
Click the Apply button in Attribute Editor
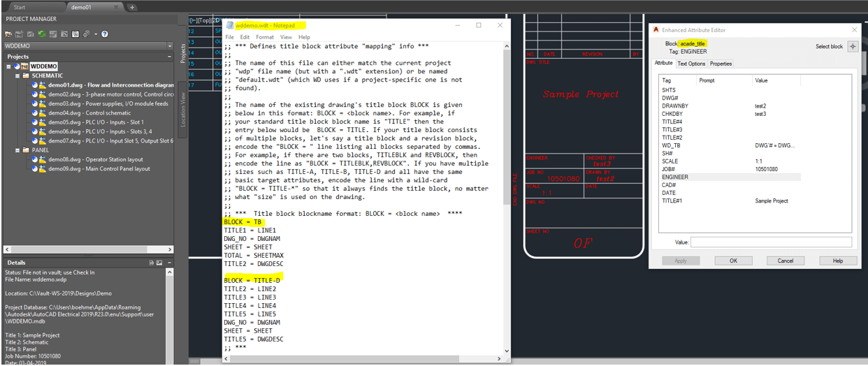coord(681,261)
